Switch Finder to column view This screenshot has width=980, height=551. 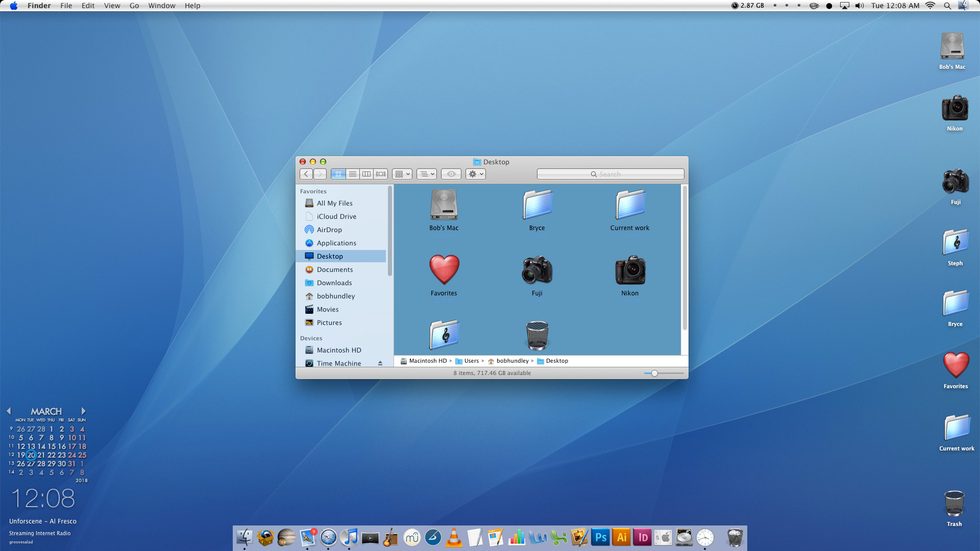[x=366, y=174]
